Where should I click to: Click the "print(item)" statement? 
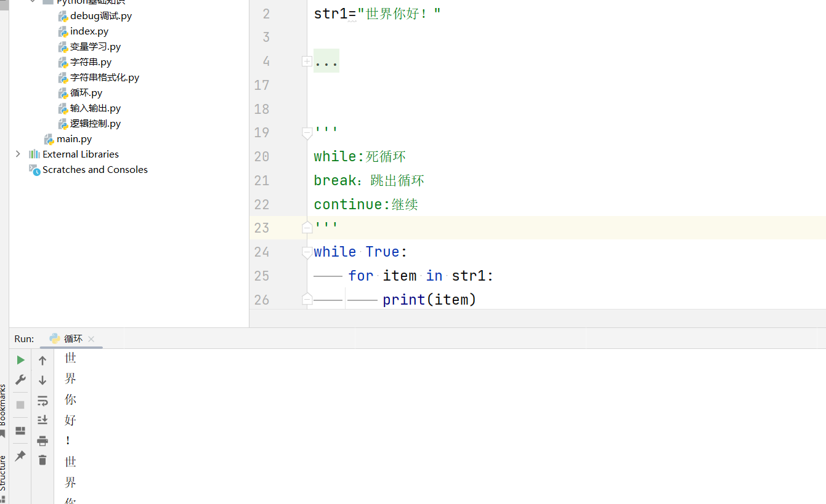tap(429, 300)
